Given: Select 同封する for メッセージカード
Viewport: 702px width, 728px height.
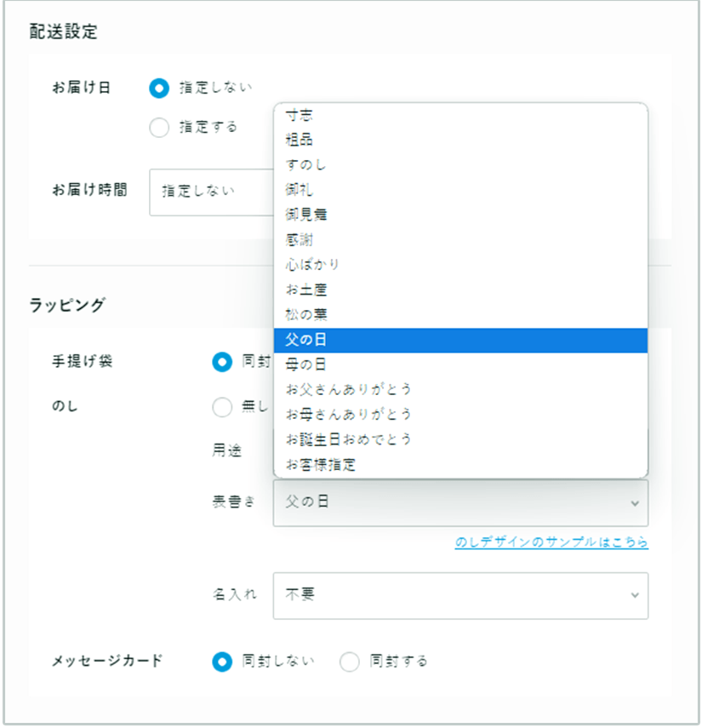Looking at the screenshot, I should point(349,662).
